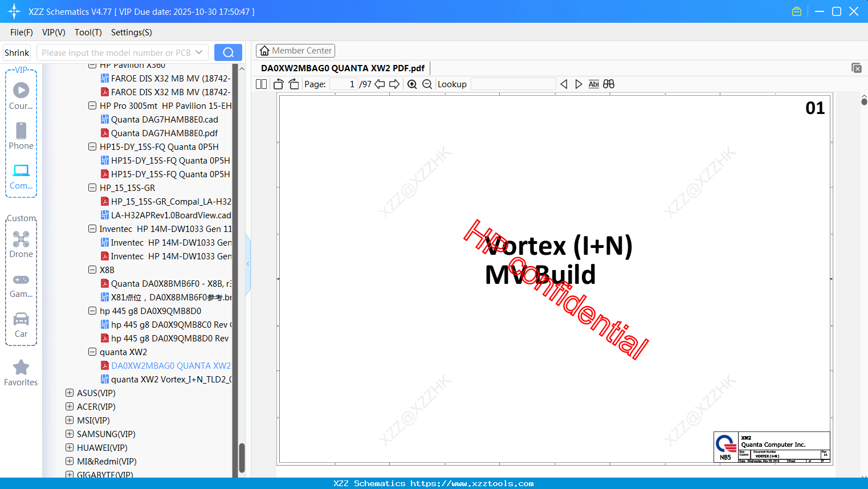Open the Courses sidebar section
The width and height of the screenshot is (868, 489).
point(21,96)
